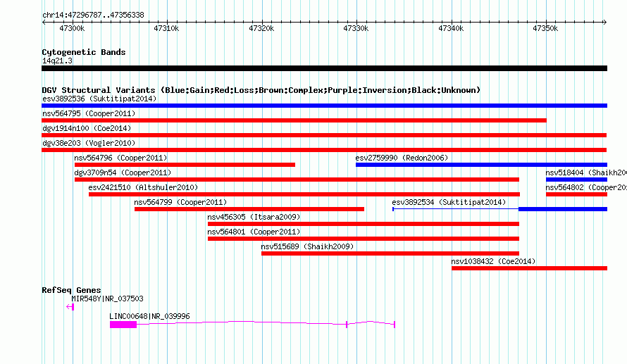The image size is (627, 364).
Task: Click the LINC00648 intron line
Action: [x=242, y=322]
